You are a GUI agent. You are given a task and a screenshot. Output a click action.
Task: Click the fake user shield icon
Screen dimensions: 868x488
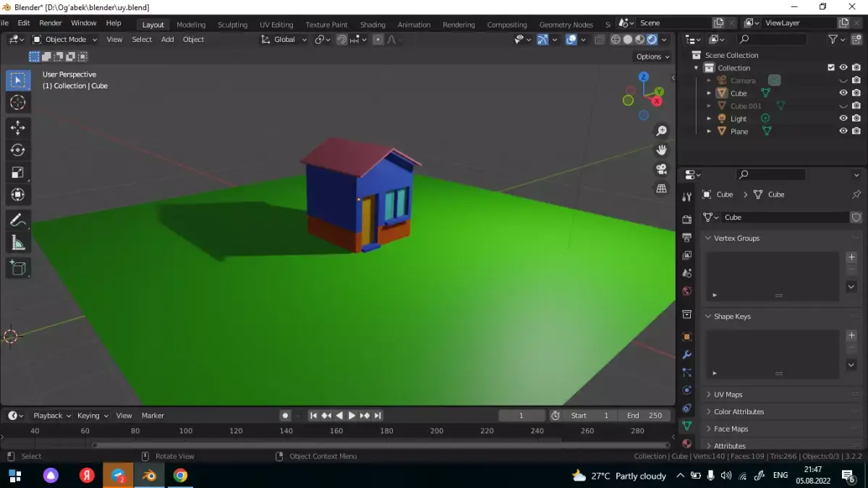point(856,217)
